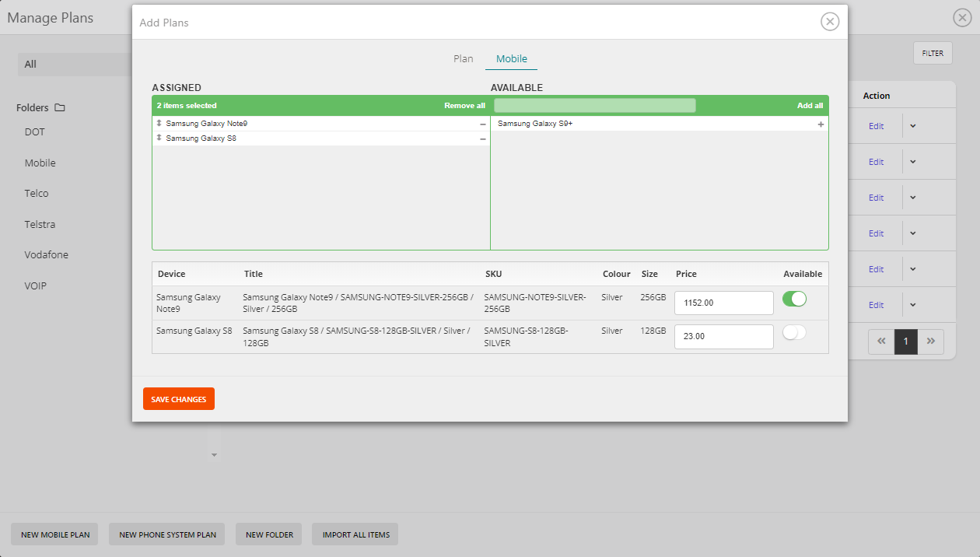980x557 pixels.
Task: Expand the dropdown beside the first Edit action
Action: [x=912, y=125]
